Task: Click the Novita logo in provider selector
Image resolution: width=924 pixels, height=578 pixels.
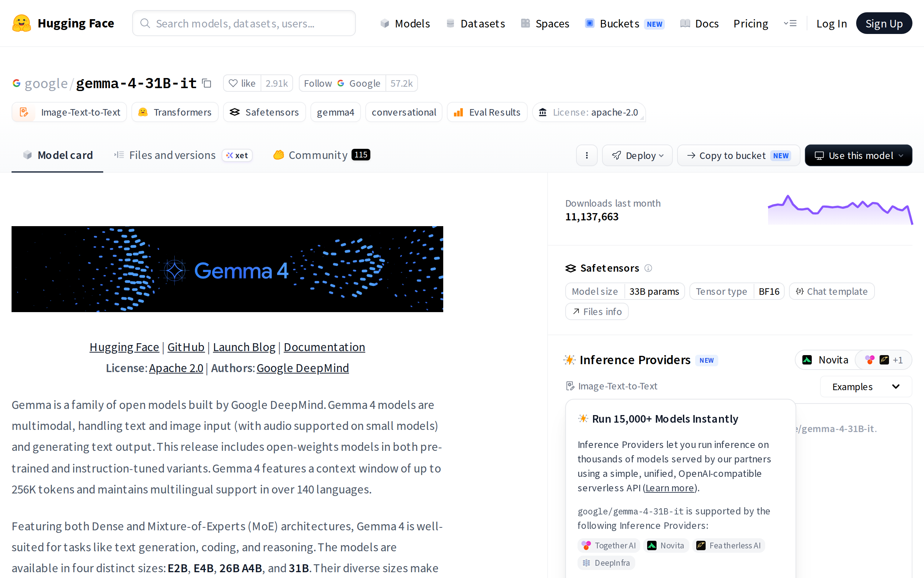Action: [x=807, y=360]
